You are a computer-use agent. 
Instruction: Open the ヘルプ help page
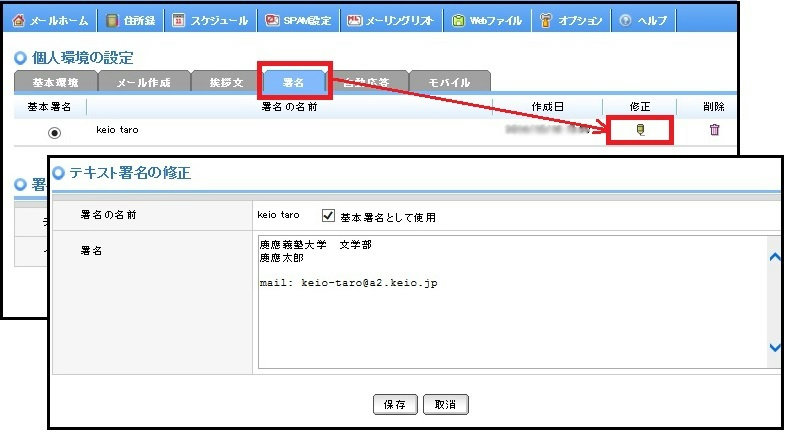point(645,20)
